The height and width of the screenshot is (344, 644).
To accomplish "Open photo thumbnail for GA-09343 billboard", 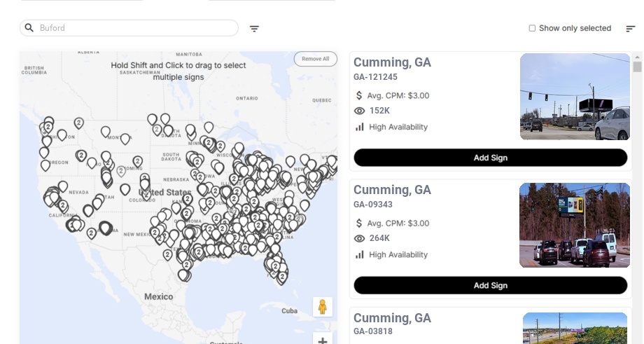I will pos(575,225).
